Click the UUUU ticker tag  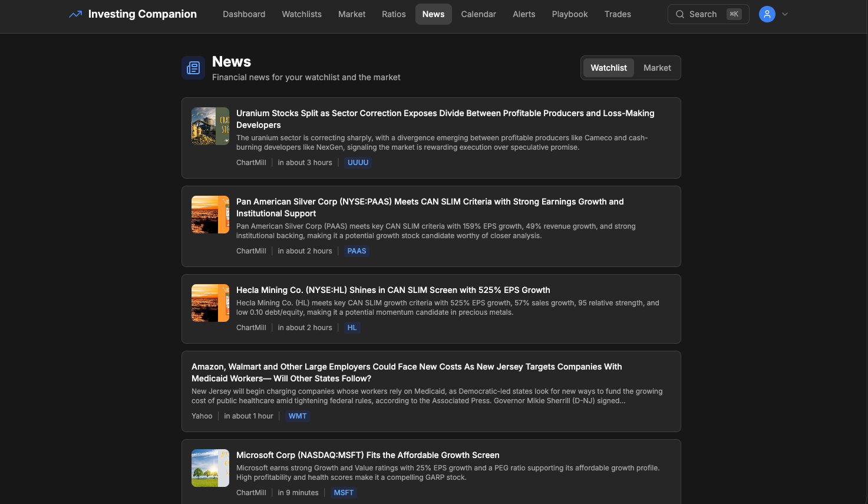coord(358,163)
